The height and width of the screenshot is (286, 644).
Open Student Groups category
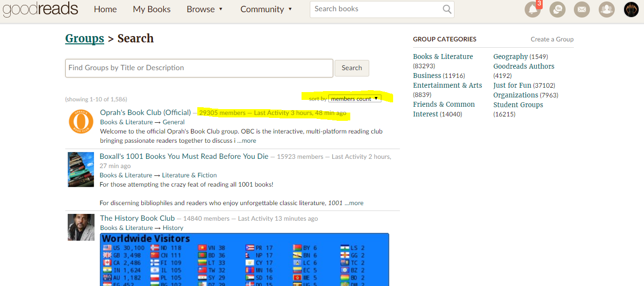518,105
